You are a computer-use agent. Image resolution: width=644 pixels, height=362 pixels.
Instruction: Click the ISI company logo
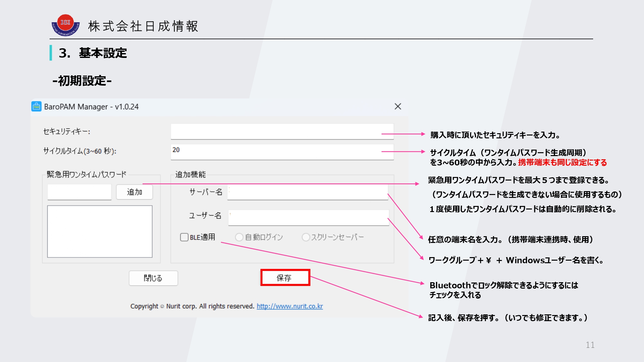(66, 25)
